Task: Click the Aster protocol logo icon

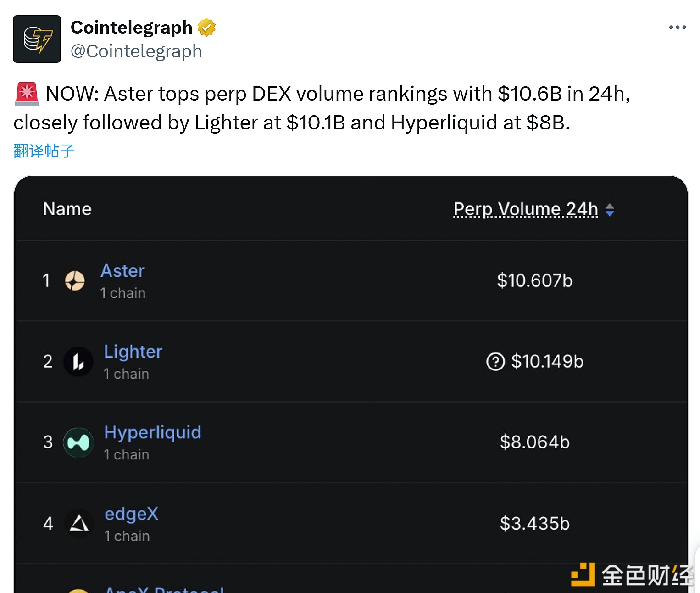Action: [x=75, y=281]
